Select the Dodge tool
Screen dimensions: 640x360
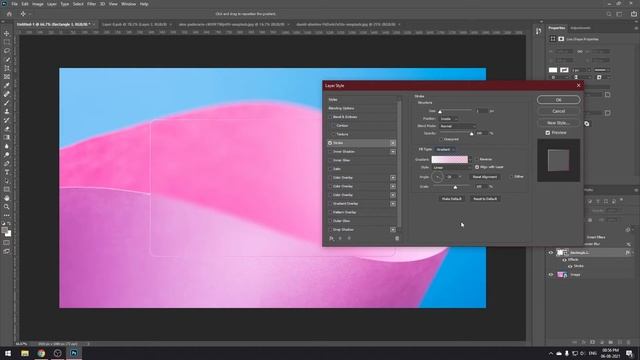coord(7,155)
